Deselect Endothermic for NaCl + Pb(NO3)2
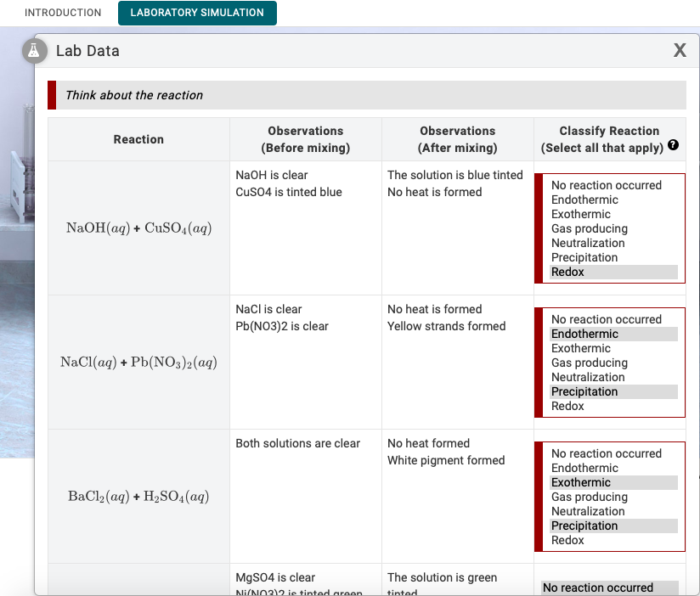700x596 pixels. (613, 335)
